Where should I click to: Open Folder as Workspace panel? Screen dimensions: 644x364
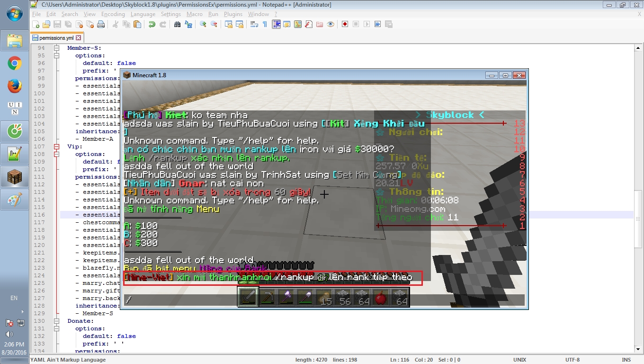pyautogui.click(x=319, y=24)
